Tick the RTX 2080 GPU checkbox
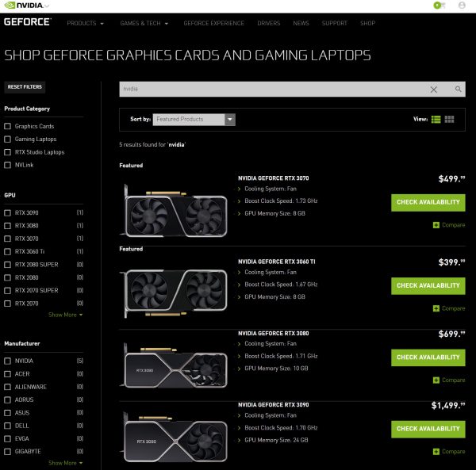Image resolution: width=476 pixels, height=470 pixels. pos(8,277)
